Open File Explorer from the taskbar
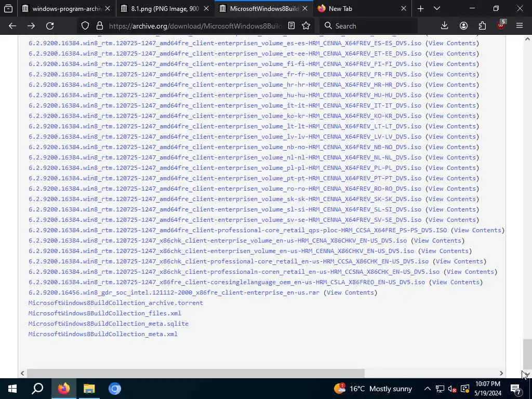This screenshot has height=399, width=532. [x=89, y=389]
